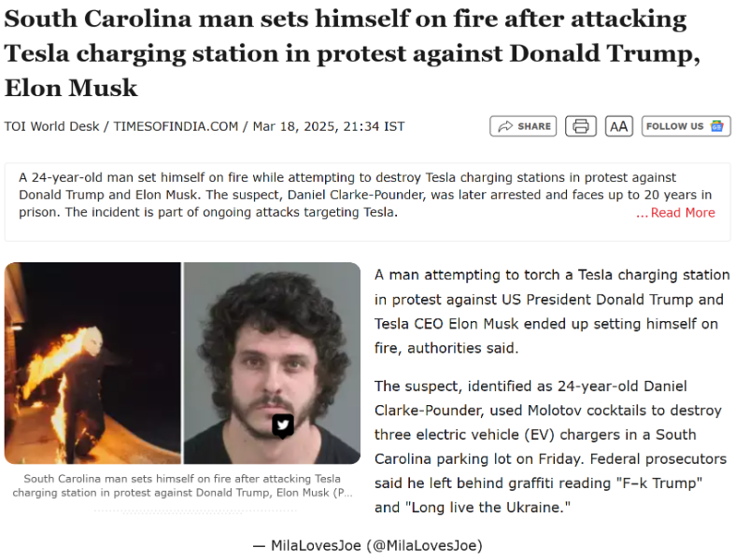Click the Mar 18, 2025 timestamp

329,127
